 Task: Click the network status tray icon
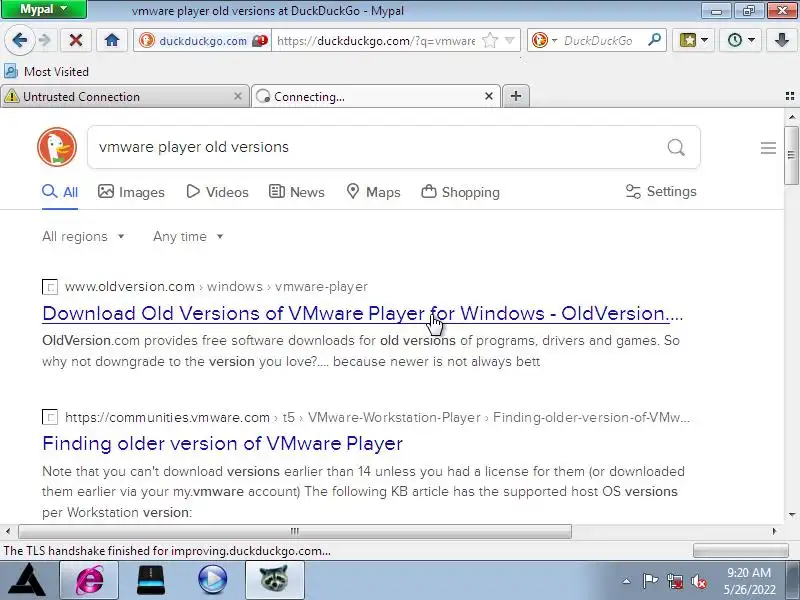(674, 581)
